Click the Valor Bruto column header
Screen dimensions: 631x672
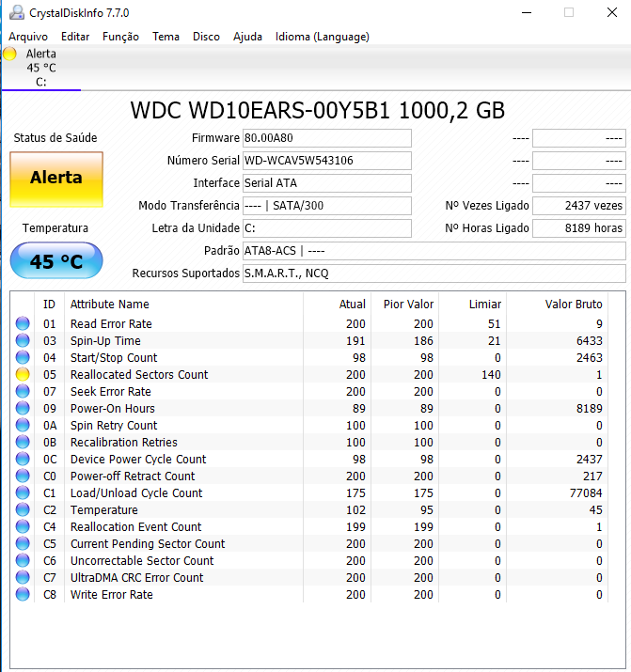tap(558, 305)
